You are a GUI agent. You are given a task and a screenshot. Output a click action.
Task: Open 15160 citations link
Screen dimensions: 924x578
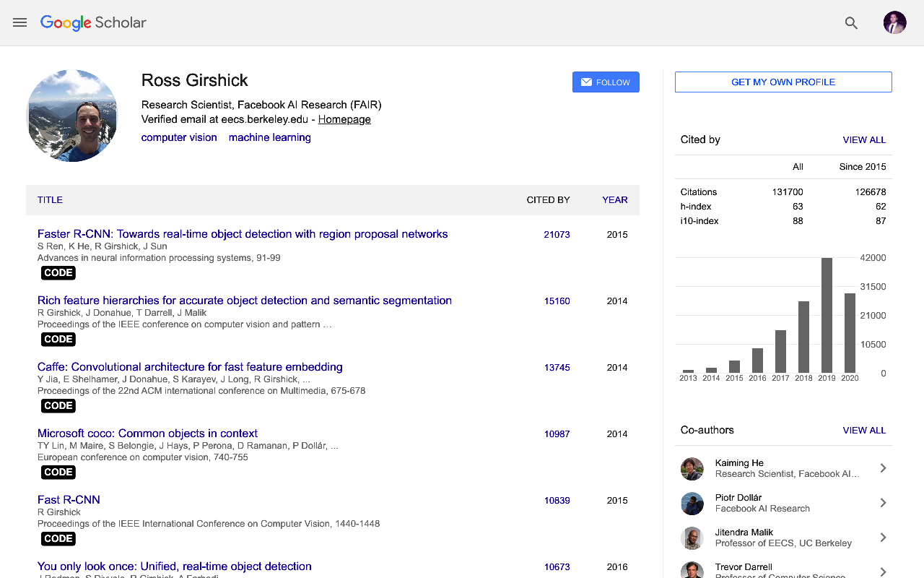tap(557, 301)
